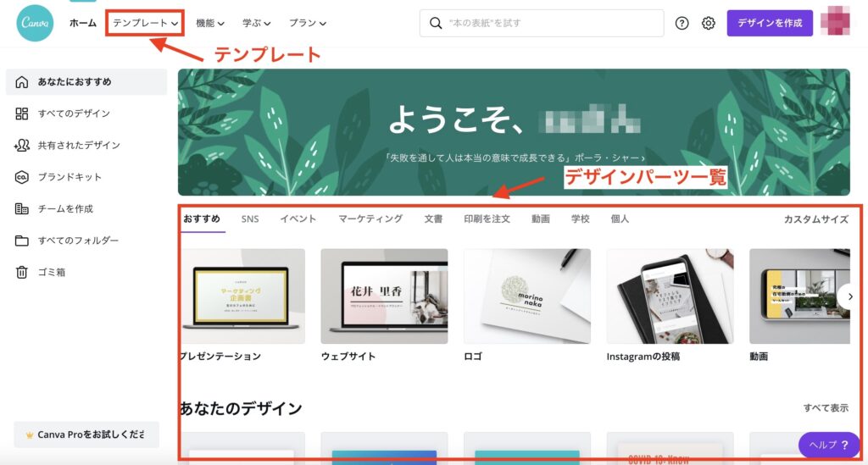
Task: Click the デザインを作成 button
Action: coord(770,23)
